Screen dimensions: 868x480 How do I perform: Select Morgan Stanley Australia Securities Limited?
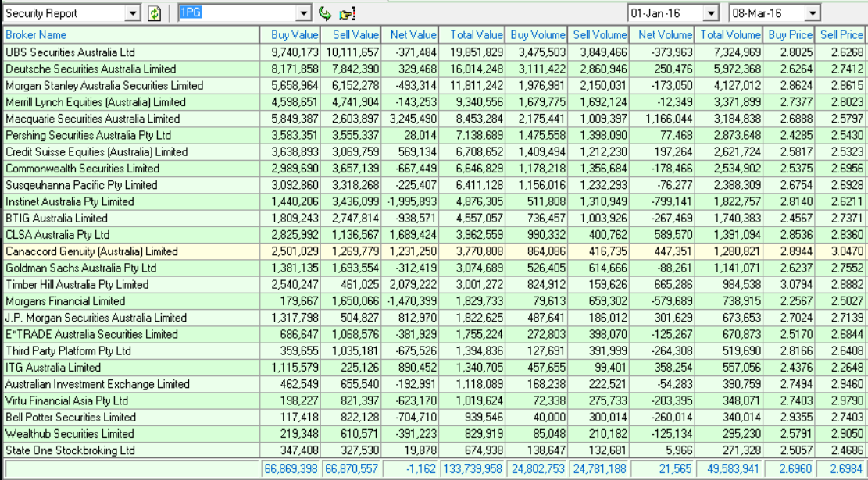tap(434, 86)
